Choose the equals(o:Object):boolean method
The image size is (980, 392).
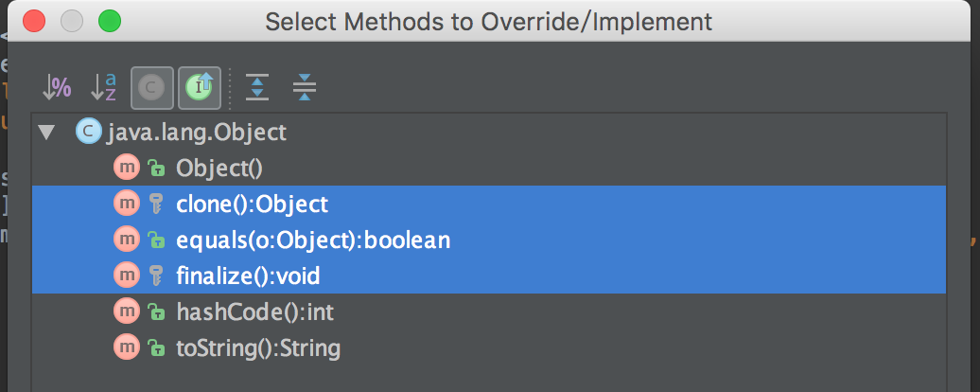pyautogui.click(x=313, y=241)
